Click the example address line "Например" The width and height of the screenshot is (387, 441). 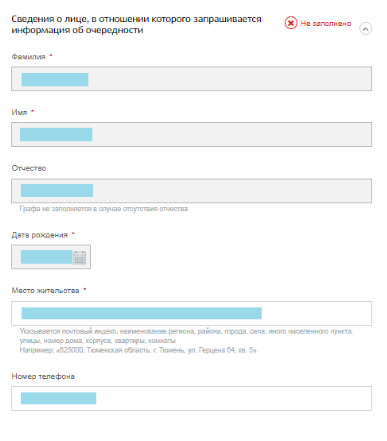(x=138, y=350)
